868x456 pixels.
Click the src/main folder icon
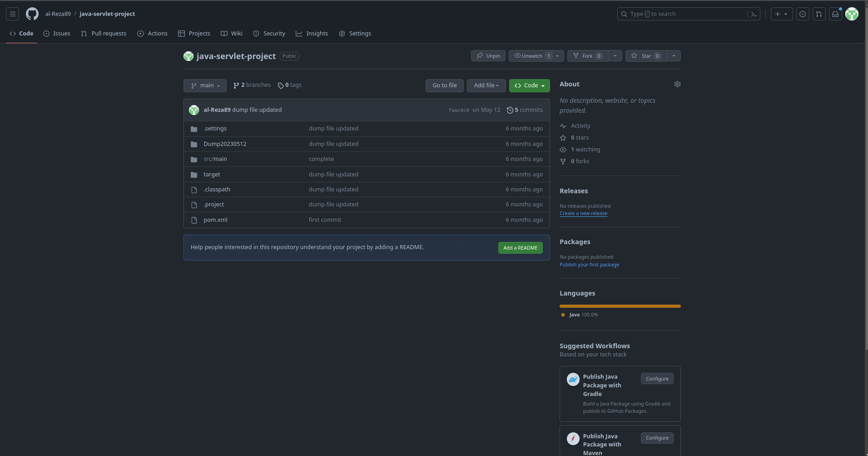pyautogui.click(x=194, y=159)
